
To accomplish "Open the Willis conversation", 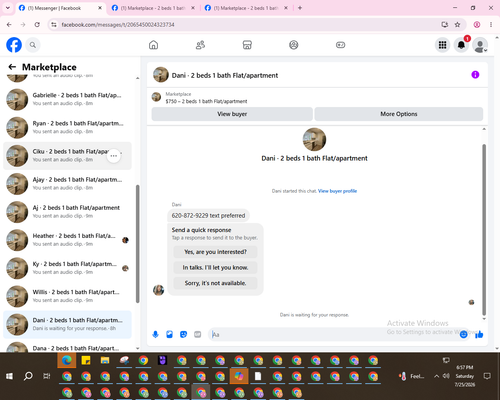I will (67, 296).
